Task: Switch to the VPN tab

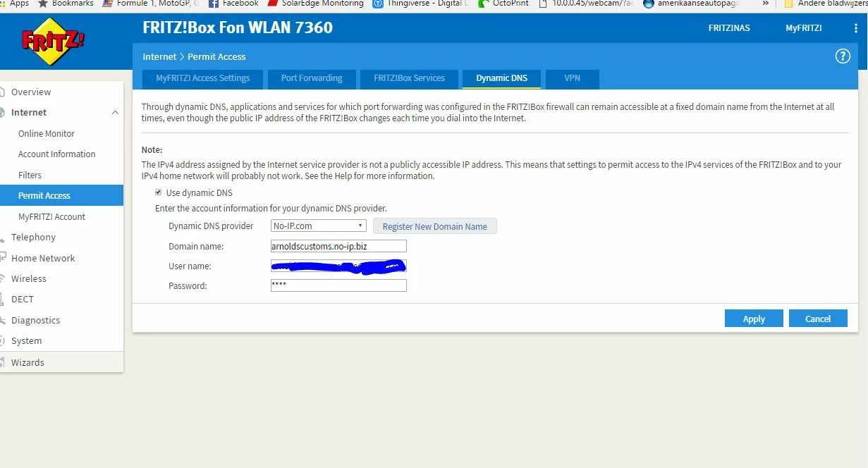Action: 572,78
